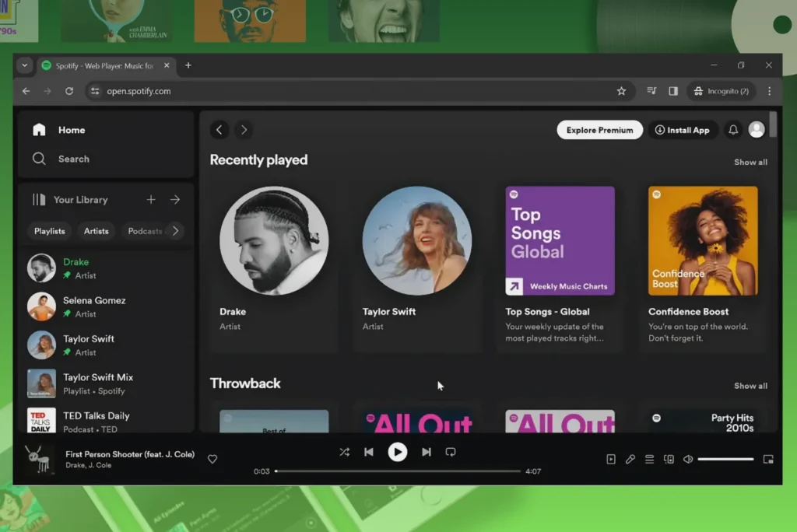Go back in Spotify navigation
The height and width of the screenshot is (532, 797).
pyautogui.click(x=219, y=130)
